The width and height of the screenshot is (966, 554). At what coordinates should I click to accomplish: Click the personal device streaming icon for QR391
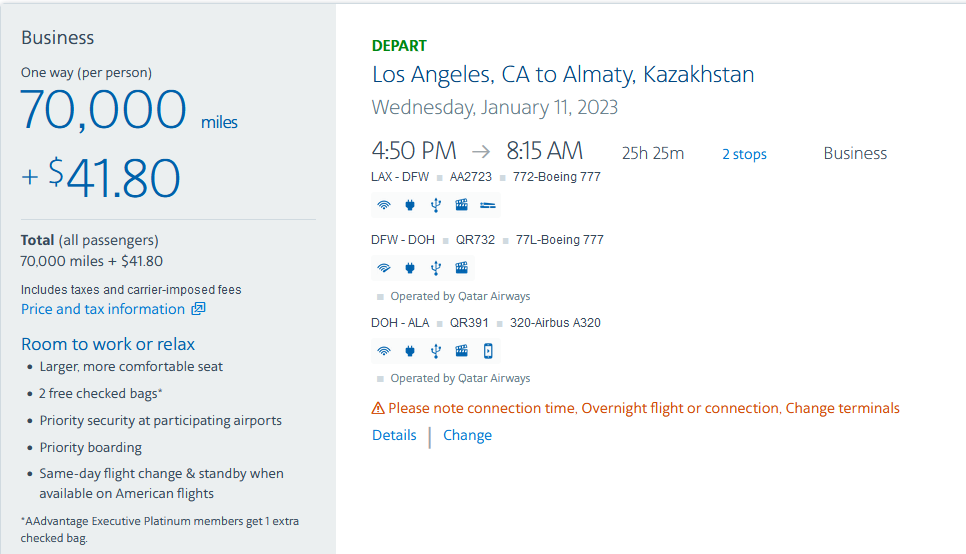[488, 351]
